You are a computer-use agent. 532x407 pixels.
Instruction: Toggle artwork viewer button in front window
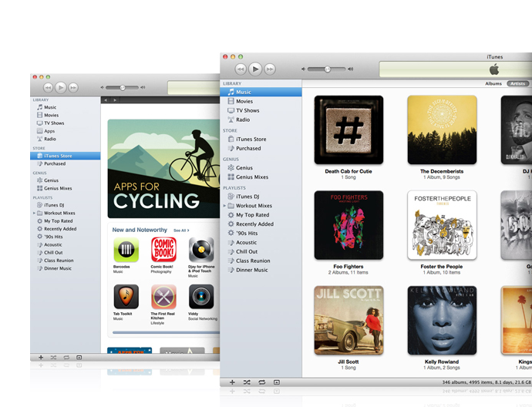277,382
